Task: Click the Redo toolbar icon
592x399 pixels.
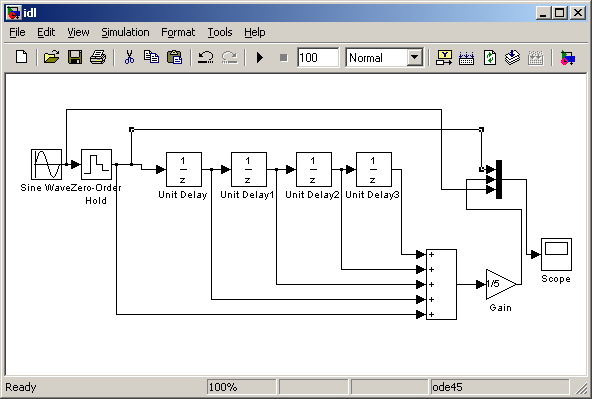Action: [229, 58]
